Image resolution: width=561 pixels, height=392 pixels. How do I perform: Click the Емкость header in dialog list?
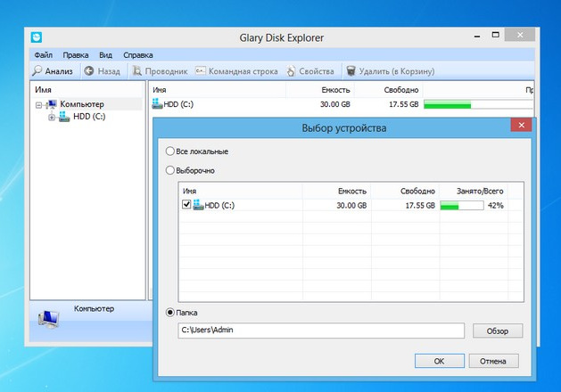pos(352,192)
